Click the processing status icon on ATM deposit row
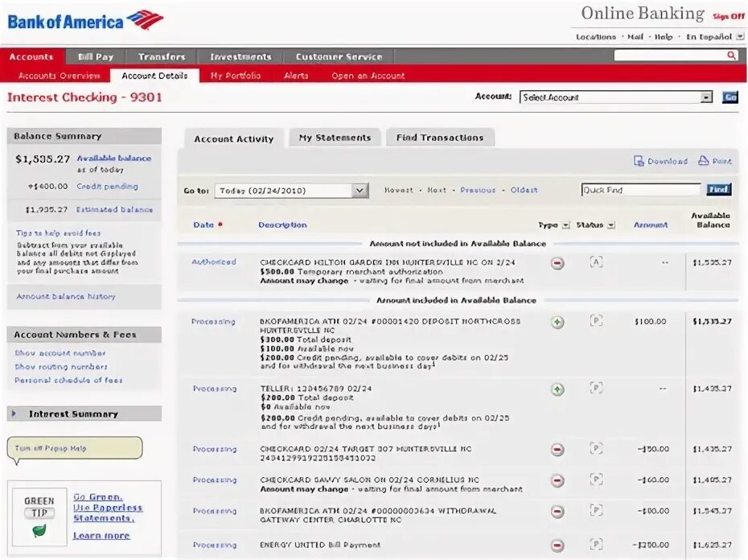The image size is (748, 560). (x=596, y=320)
